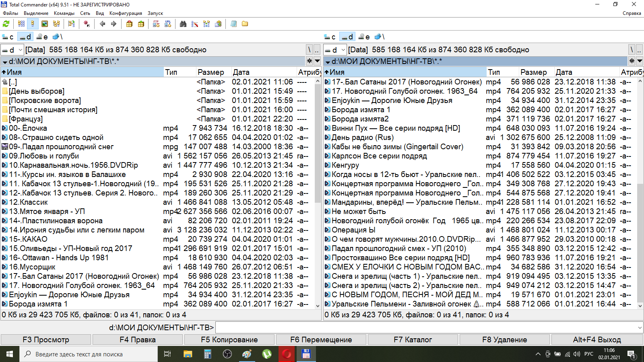
Task: Open the Multi-rename tool icon
Action: pos(195,24)
